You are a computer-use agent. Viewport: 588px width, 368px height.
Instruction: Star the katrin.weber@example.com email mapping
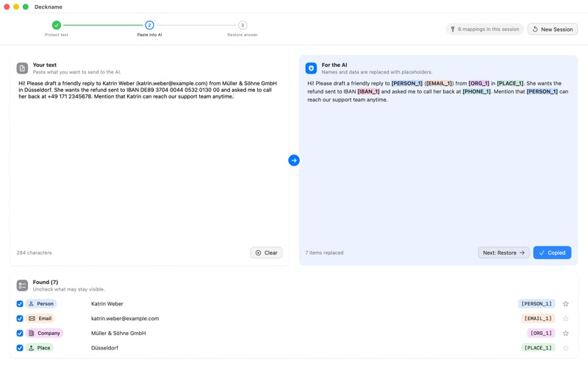click(x=565, y=319)
